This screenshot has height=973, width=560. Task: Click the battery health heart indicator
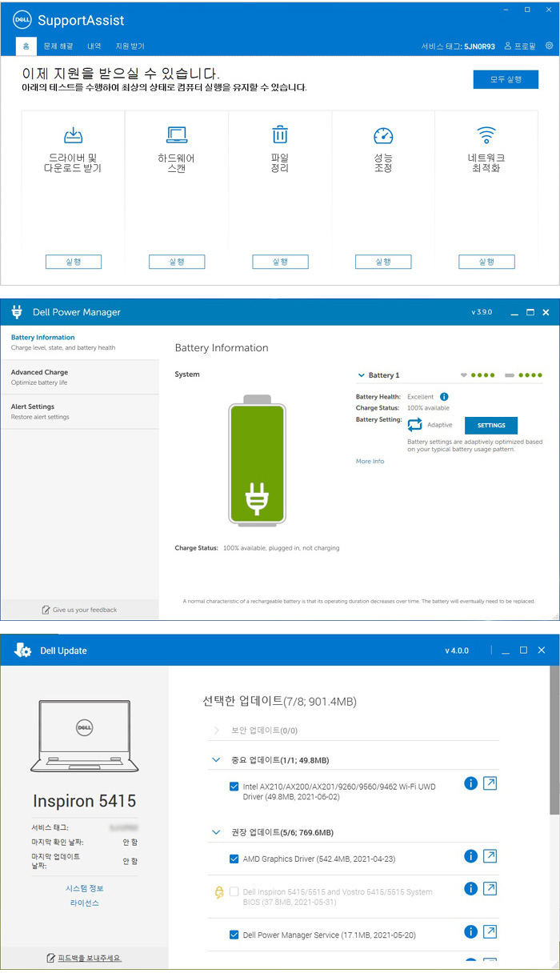[464, 374]
